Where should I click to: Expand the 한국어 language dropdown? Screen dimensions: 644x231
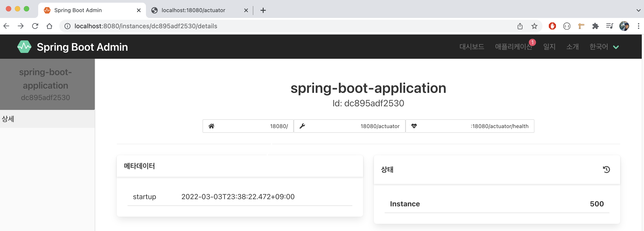[604, 47]
